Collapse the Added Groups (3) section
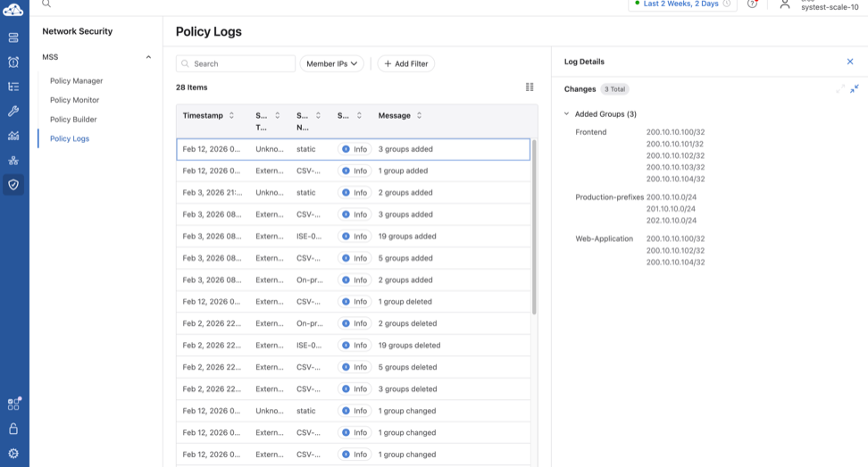This screenshot has width=868, height=467. [x=566, y=114]
